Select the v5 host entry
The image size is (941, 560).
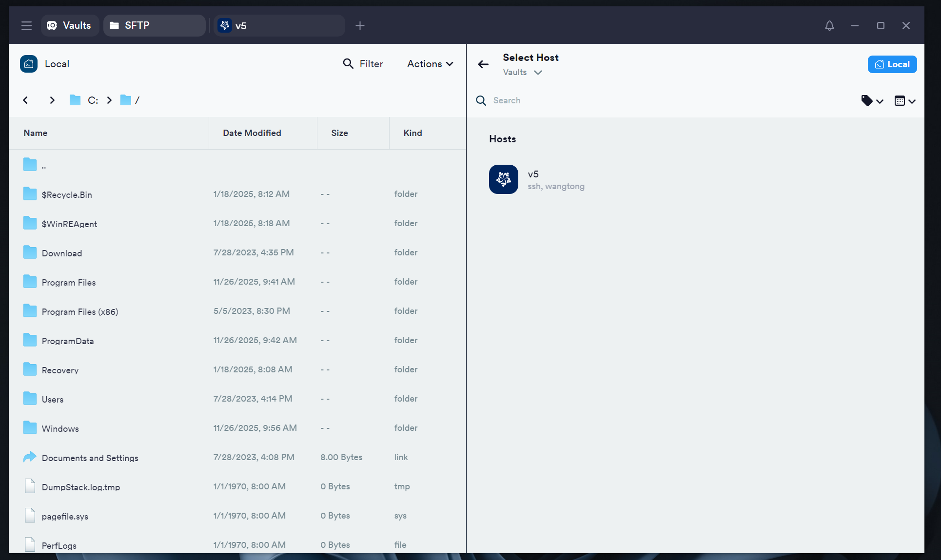(x=537, y=179)
